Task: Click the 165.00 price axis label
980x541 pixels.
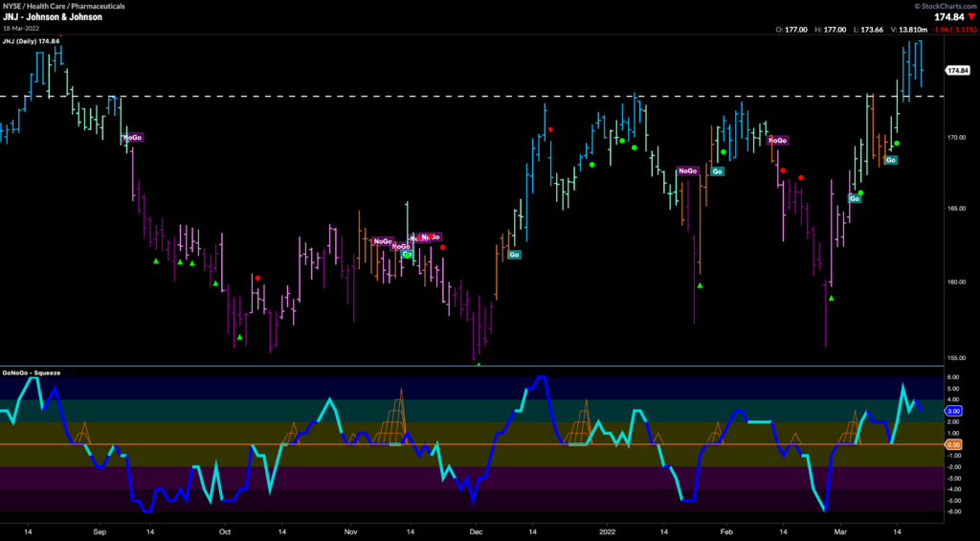Action: pyautogui.click(x=956, y=209)
